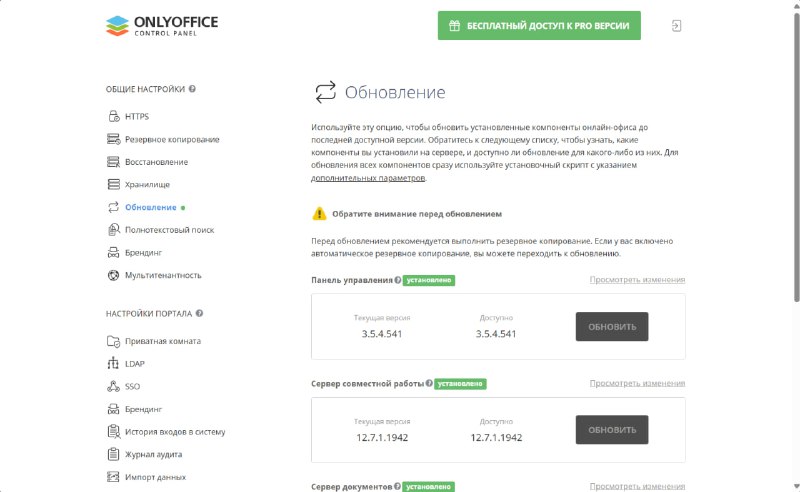Go to the Восстановление section
Viewport: 800px width, 492px height.
[x=156, y=162]
